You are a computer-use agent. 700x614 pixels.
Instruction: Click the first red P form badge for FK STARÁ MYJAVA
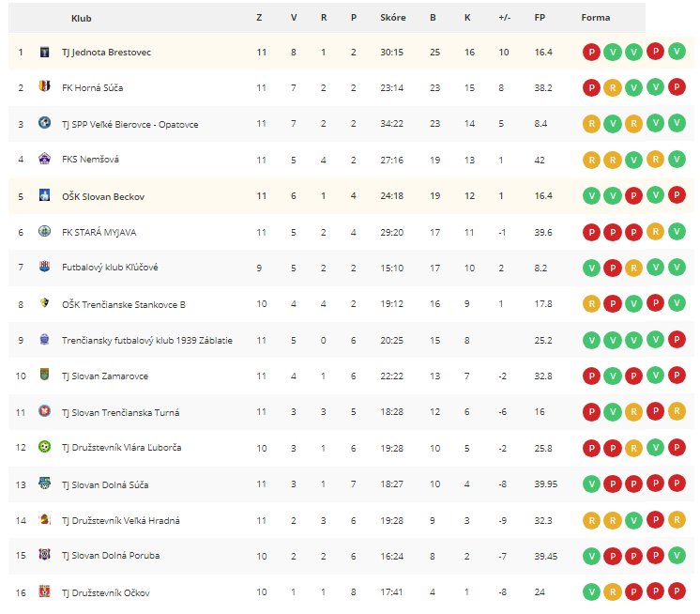point(591,232)
